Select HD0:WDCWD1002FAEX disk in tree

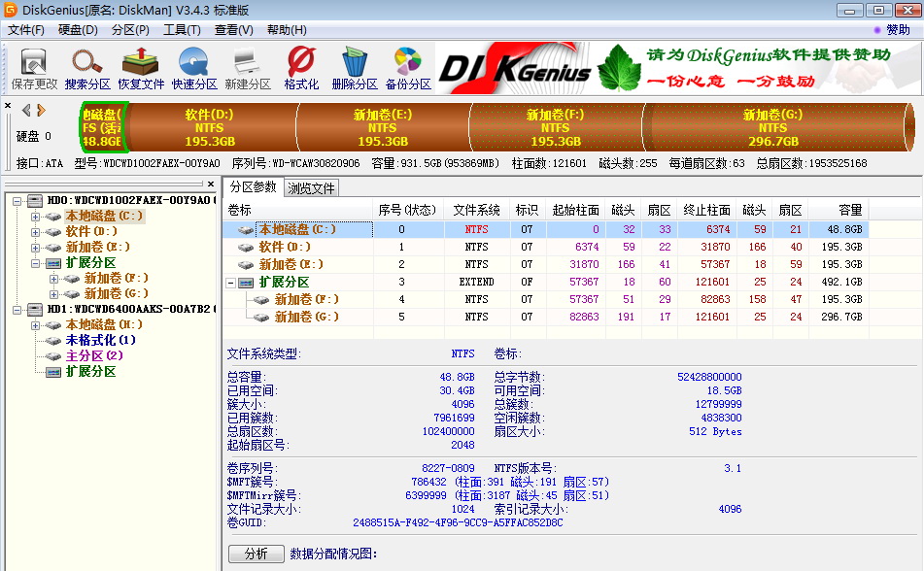click(131, 200)
